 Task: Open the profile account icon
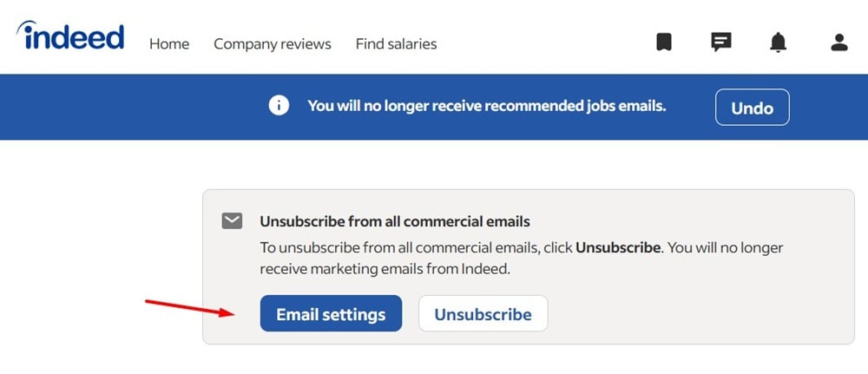pyautogui.click(x=838, y=42)
